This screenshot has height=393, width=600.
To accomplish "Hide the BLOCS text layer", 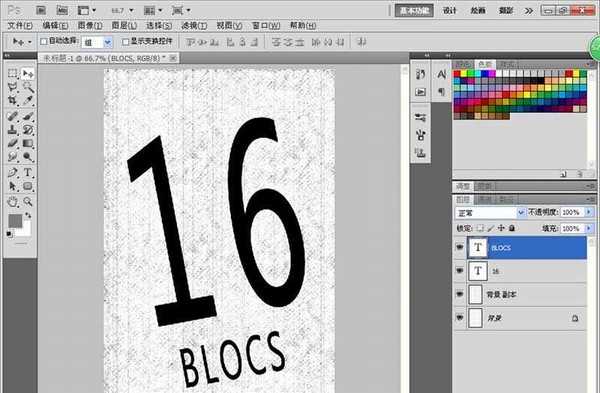I will (x=460, y=247).
